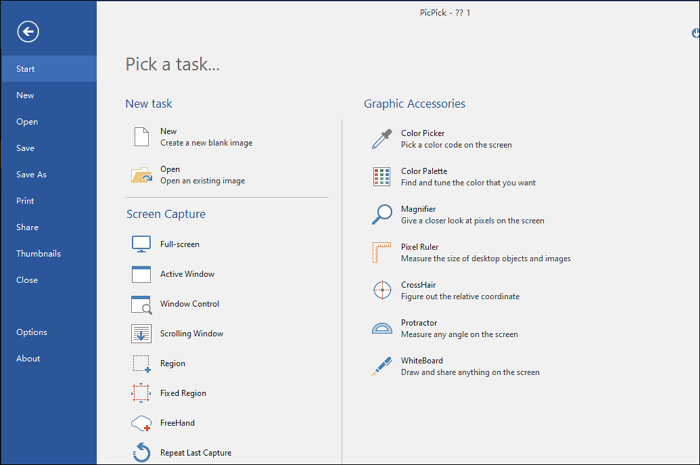Activate the CrossHair tool
This screenshot has height=465, width=700.
pyautogui.click(x=381, y=290)
